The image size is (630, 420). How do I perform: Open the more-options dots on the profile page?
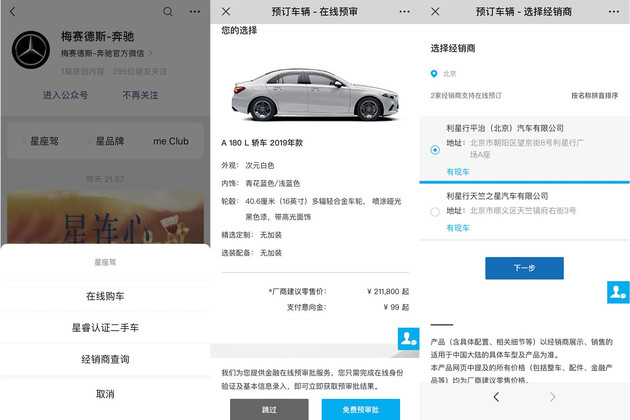[195, 12]
